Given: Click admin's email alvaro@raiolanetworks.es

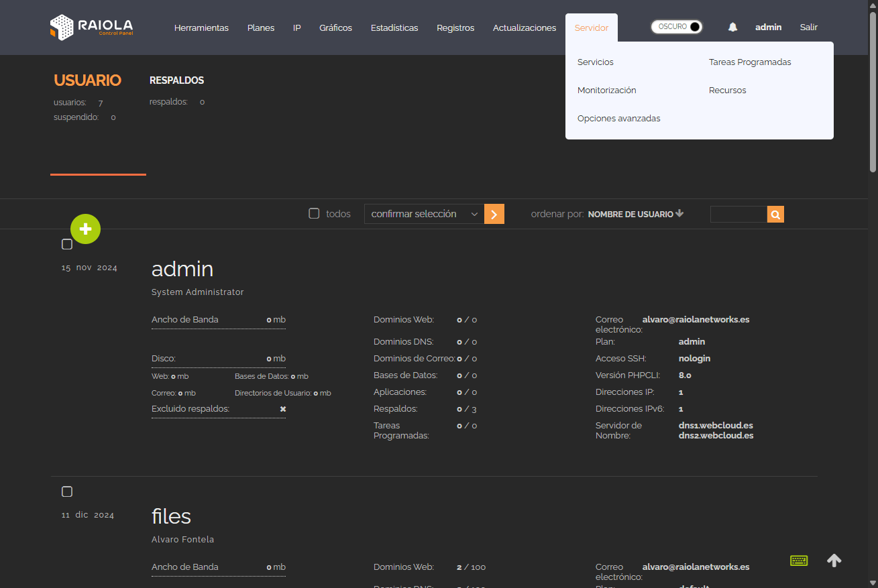Looking at the screenshot, I should [x=696, y=320].
